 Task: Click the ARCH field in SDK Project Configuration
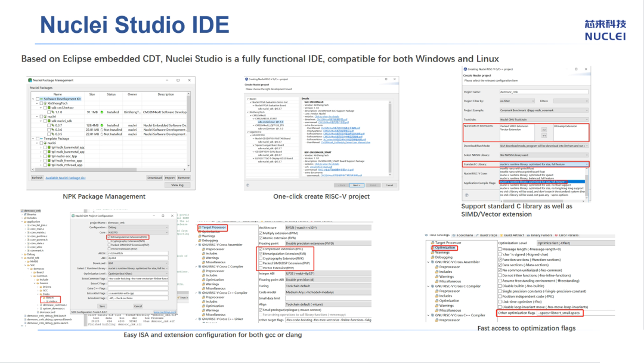click(138, 253)
